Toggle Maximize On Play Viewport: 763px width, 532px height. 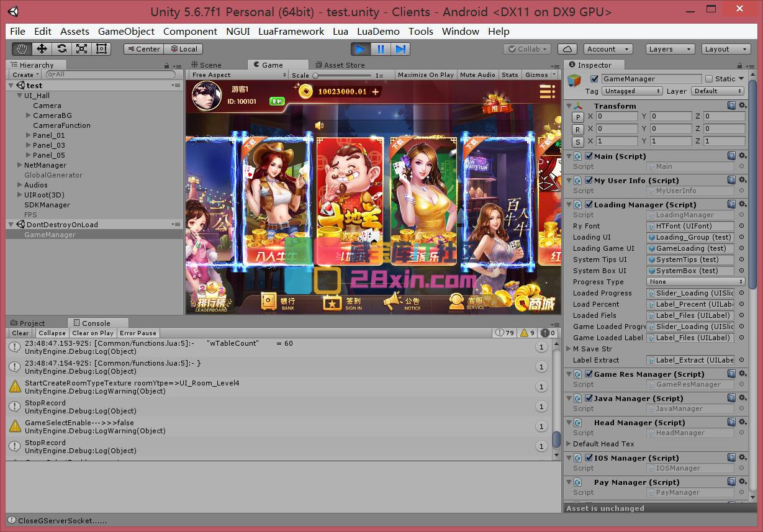(425, 75)
